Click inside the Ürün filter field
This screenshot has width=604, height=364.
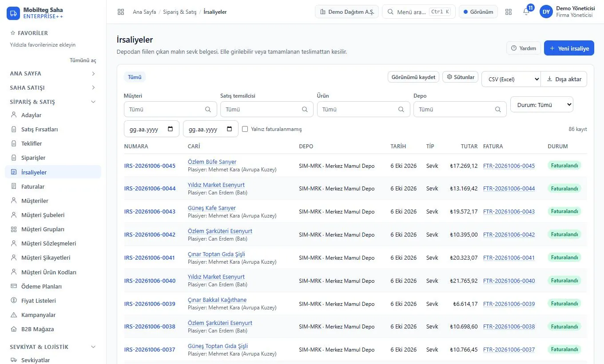click(363, 109)
